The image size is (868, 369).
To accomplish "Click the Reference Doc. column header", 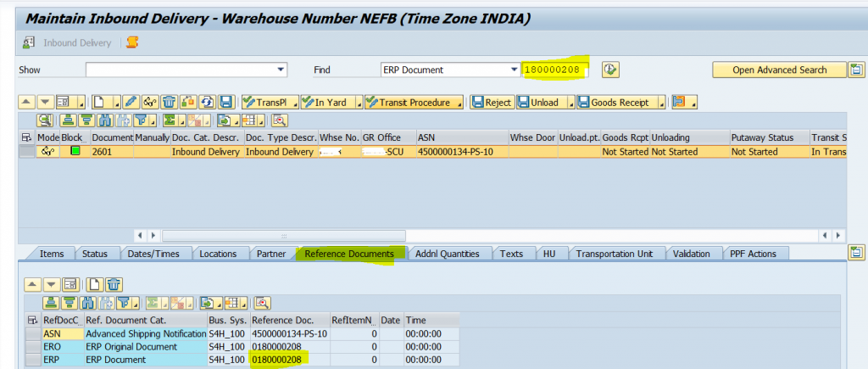I will click(290, 320).
